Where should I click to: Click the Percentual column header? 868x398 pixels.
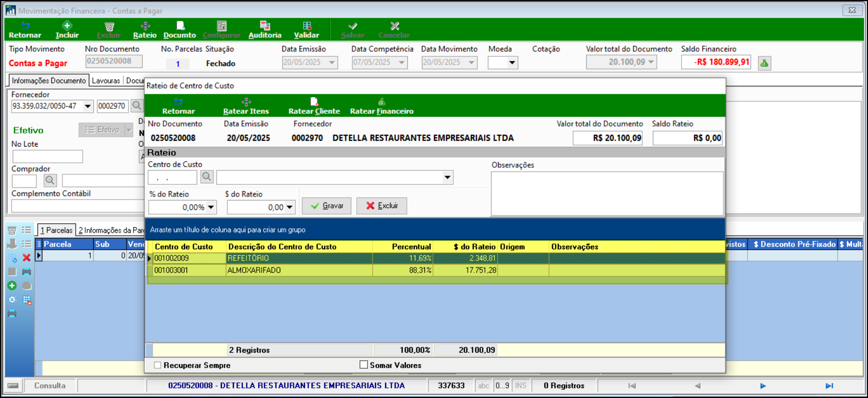(403, 247)
